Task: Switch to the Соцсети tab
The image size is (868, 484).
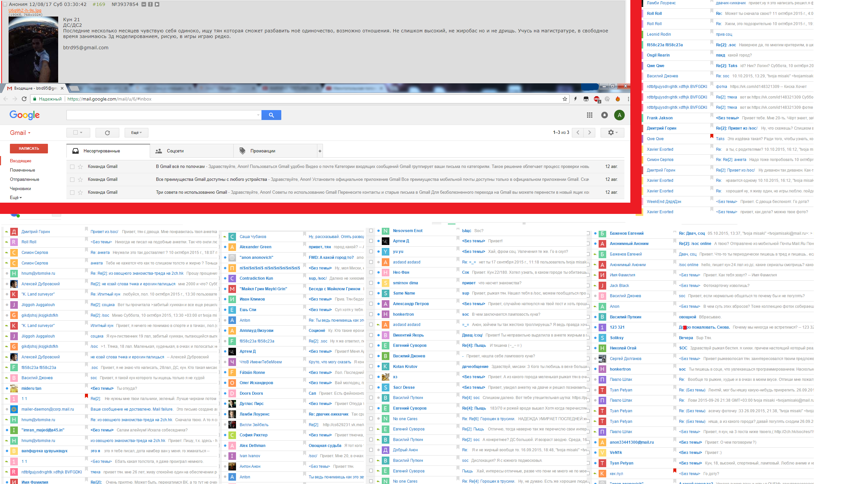Action: 175,151
